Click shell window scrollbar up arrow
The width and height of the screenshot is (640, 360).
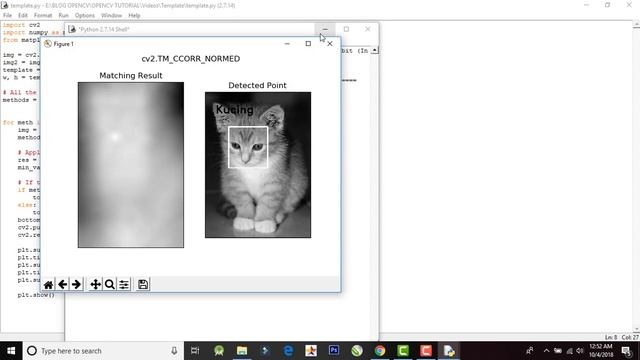pyautogui.click(x=375, y=51)
